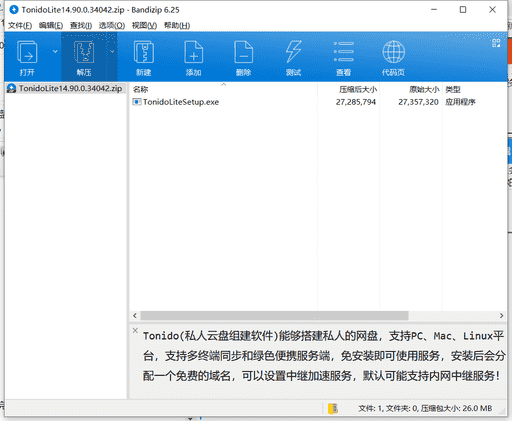Click the Bandizip icon in the title bar
The height and width of the screenshot is (421, 512).
coord(14,10)
